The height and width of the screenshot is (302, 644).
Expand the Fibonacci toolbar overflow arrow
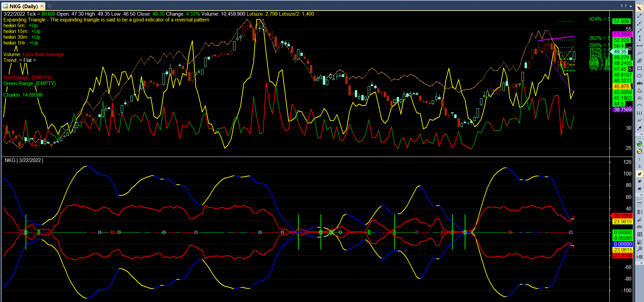(x=642, y=263)
